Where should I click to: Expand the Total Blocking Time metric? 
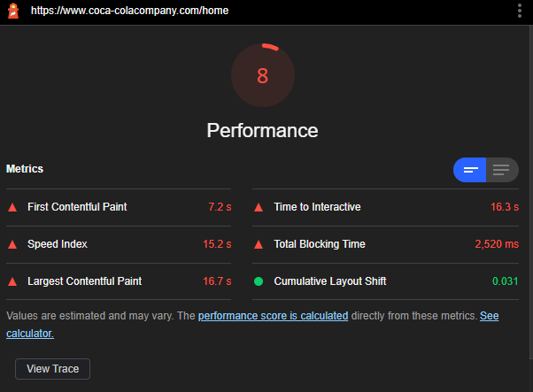[x=385, y=244]
